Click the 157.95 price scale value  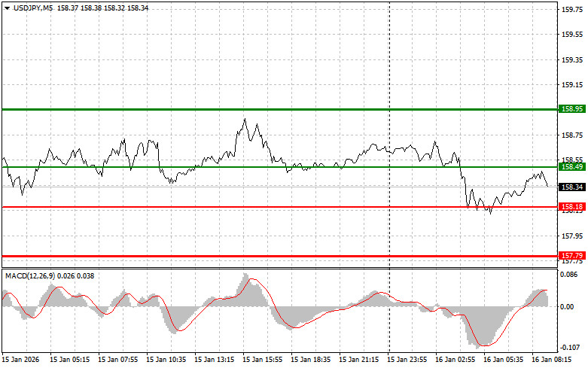[572, 236]
